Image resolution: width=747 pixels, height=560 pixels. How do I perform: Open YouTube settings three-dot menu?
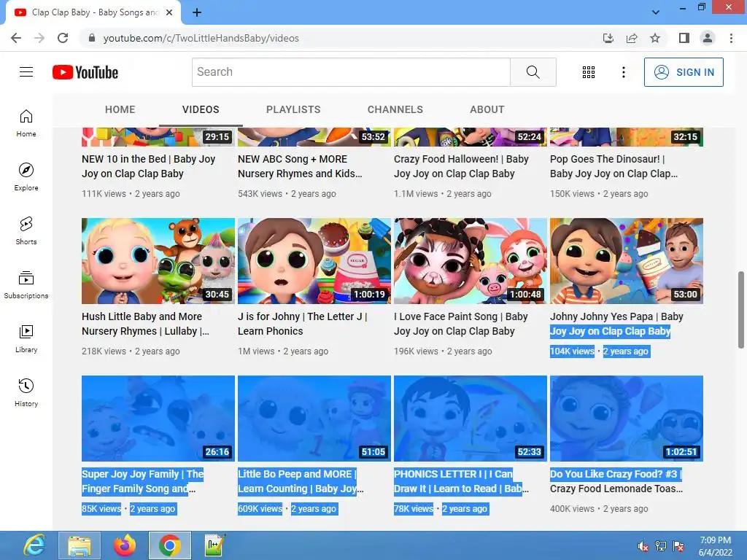click(x=623, y=72)
